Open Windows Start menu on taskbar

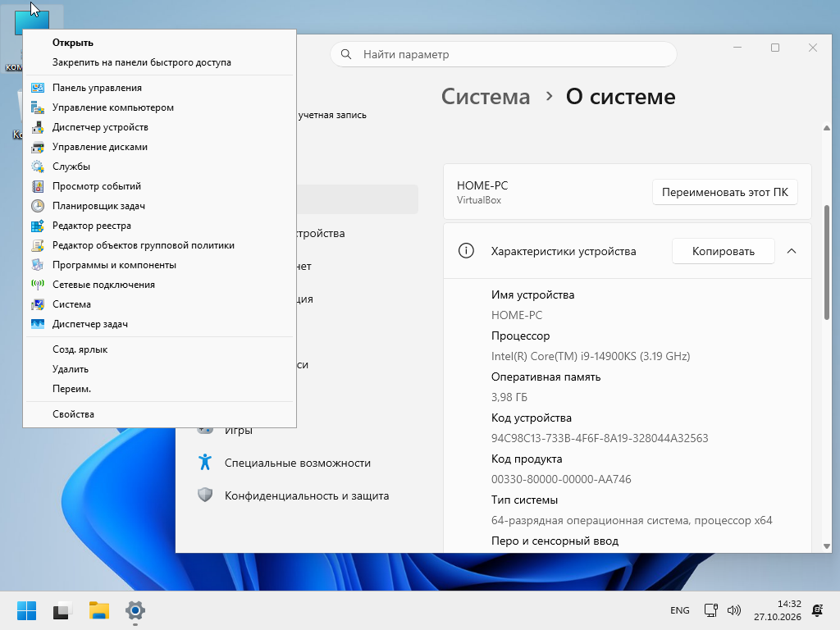coord(26,610)
